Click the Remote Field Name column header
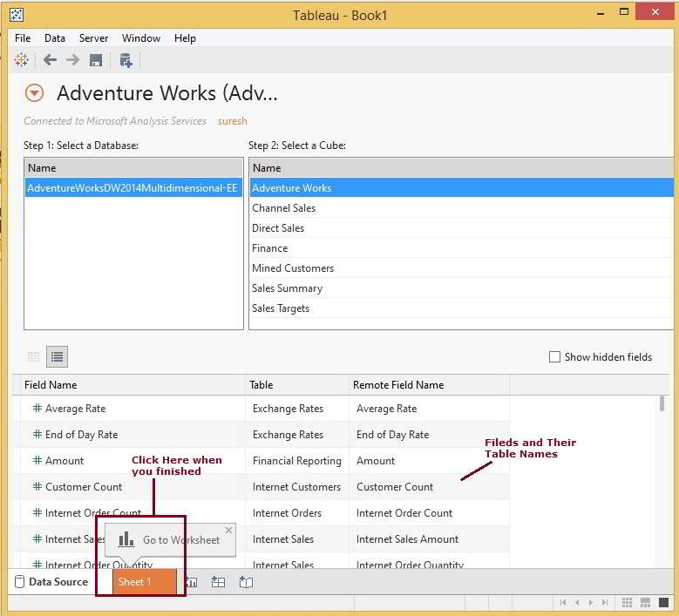 [x=429, y=385]
